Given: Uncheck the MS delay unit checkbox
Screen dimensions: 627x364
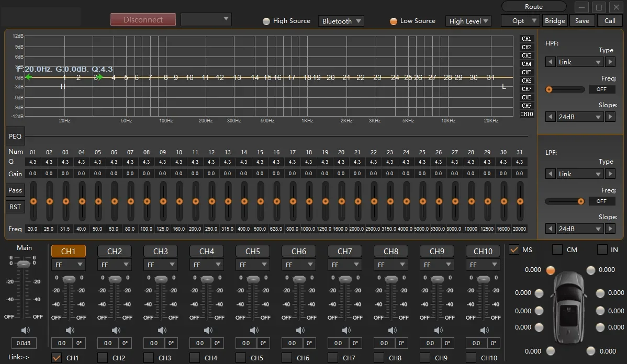Looking at the screenshot, I should [x=514, y=249].
